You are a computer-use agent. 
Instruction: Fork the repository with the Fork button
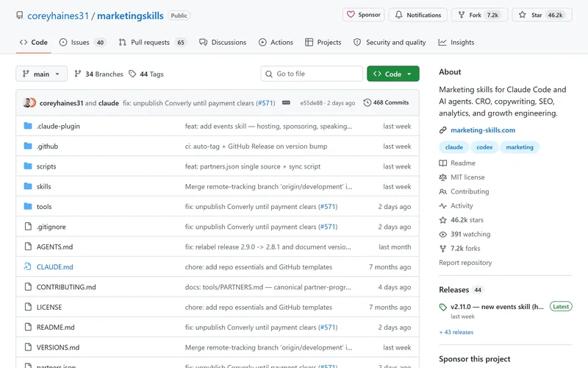click(479, 15)
